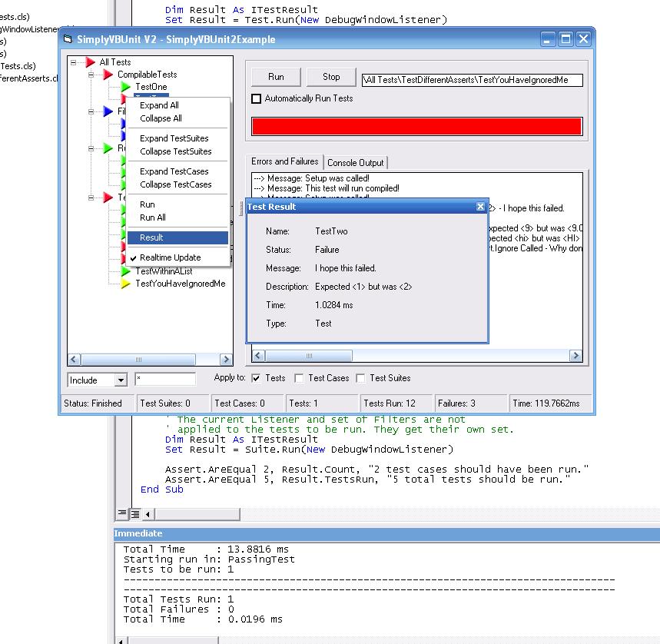Collapse the All Tests tree node
The height and width of the screenshot is (644, 660).
tap(74, 62)
